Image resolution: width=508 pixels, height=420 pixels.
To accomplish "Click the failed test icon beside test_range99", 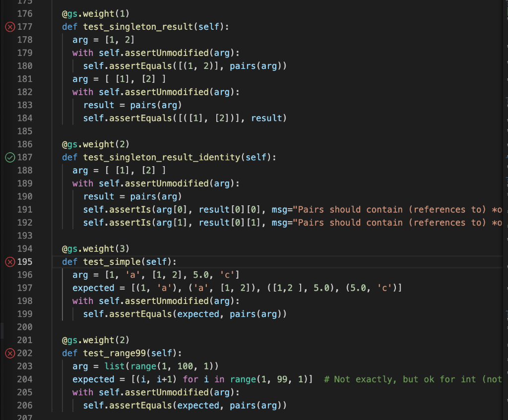I will point(9,353).
